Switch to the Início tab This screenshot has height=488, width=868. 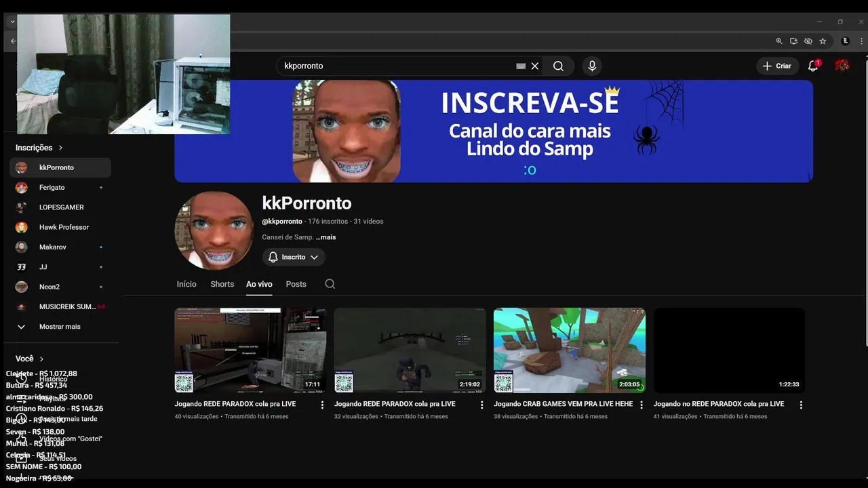pyautogui.click(x=186, y=284)
